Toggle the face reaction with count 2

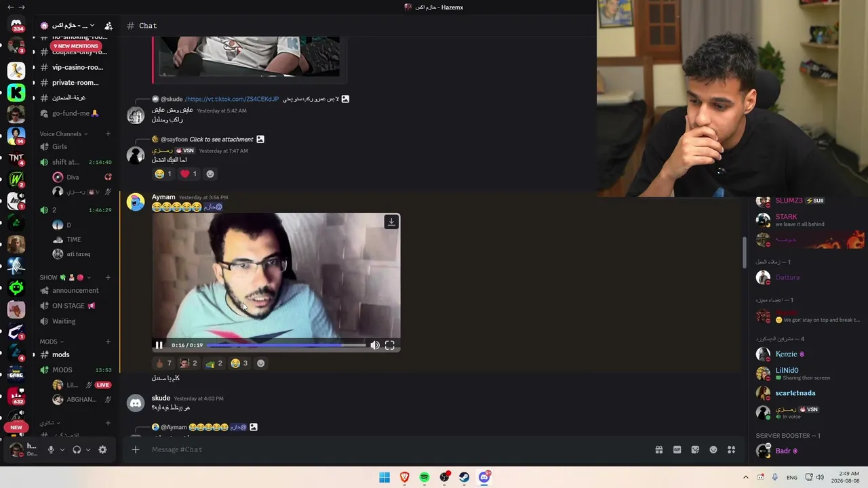tap(189, 363)
